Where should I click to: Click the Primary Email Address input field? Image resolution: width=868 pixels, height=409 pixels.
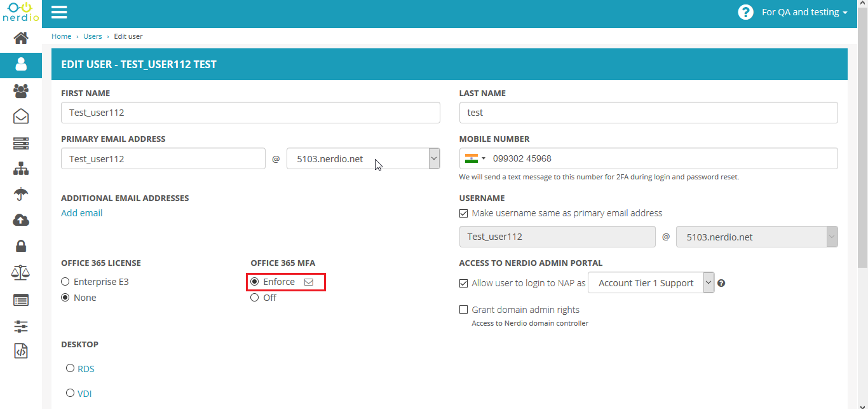[163, 158]
